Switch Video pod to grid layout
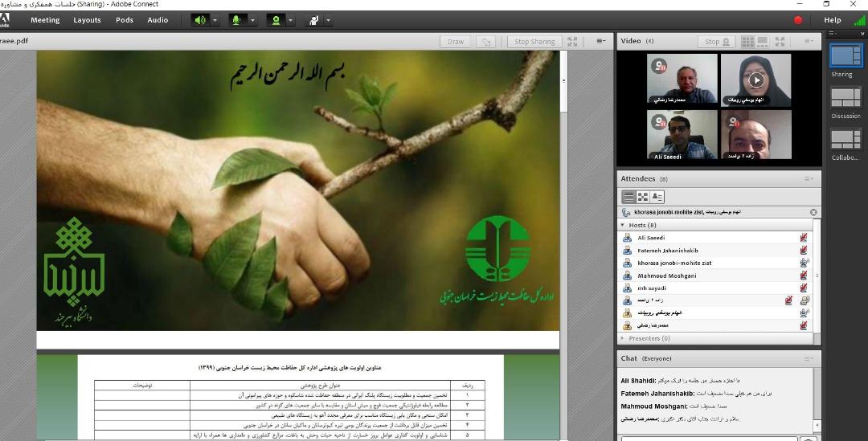 point(748,42)
